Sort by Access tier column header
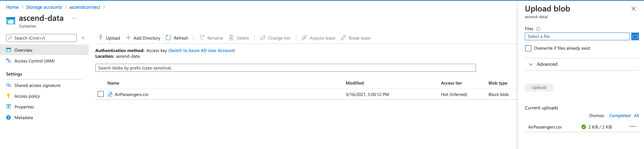644x149 pixels. click(x=451, y=83)
